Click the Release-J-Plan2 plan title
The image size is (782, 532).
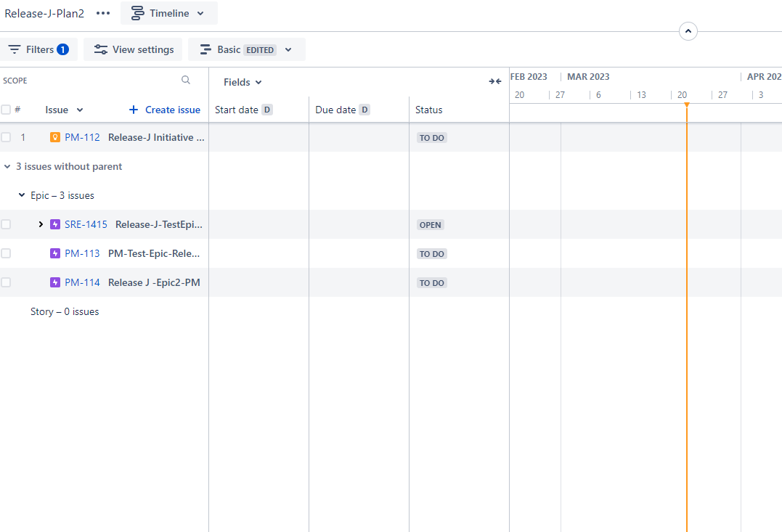coord(44,14)
